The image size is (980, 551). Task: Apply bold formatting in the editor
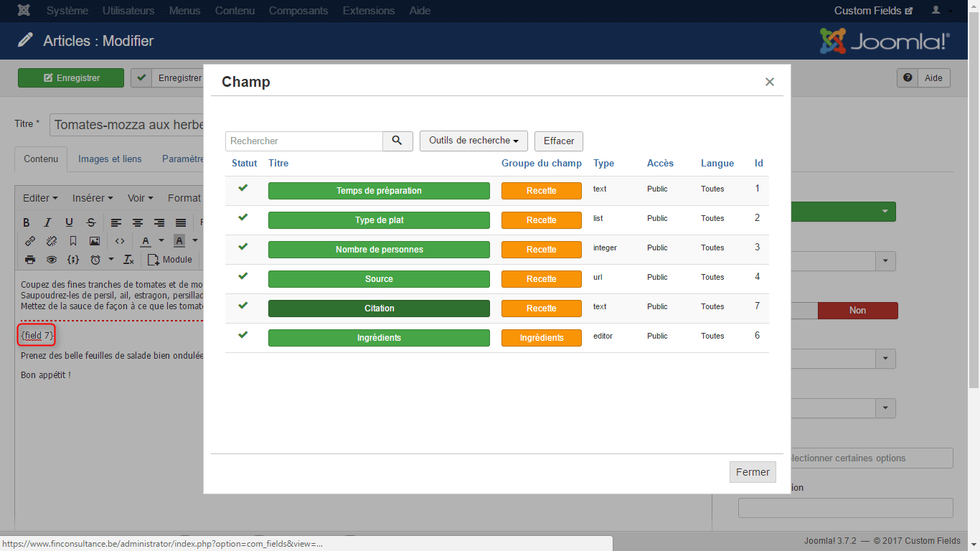point(27,222)
